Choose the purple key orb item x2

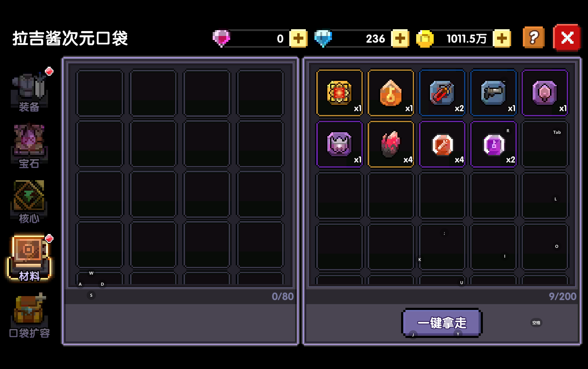click(x=493, y=144)
